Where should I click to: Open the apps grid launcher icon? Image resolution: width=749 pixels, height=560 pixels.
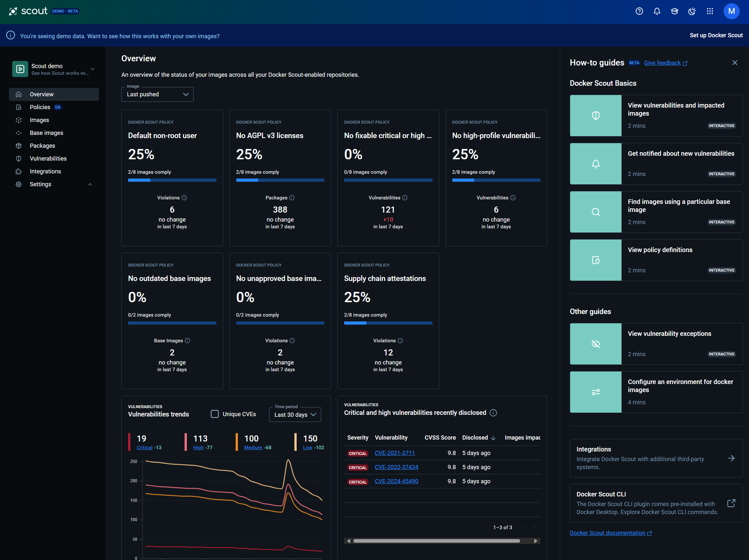[x=710, y=11]
